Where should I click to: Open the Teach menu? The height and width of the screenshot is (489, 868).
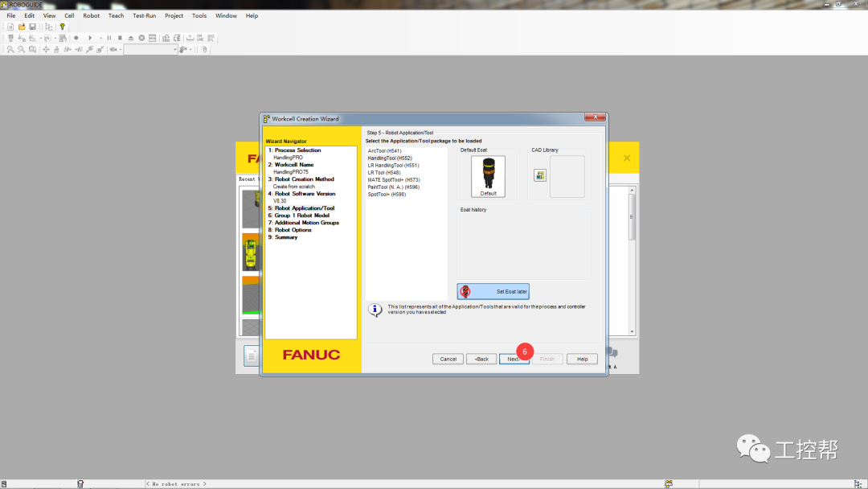pyautogui.click(x=116, y=15)
